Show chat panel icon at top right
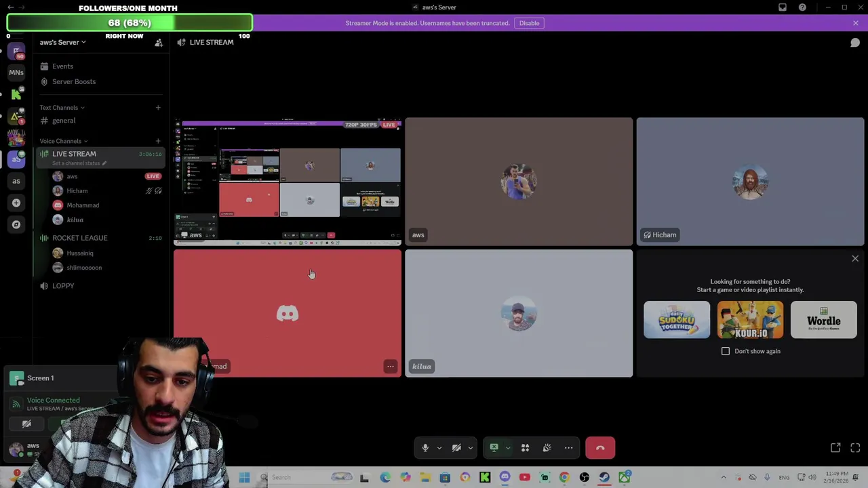The height and width of the screenshot is (488, 868). point(855,43)
